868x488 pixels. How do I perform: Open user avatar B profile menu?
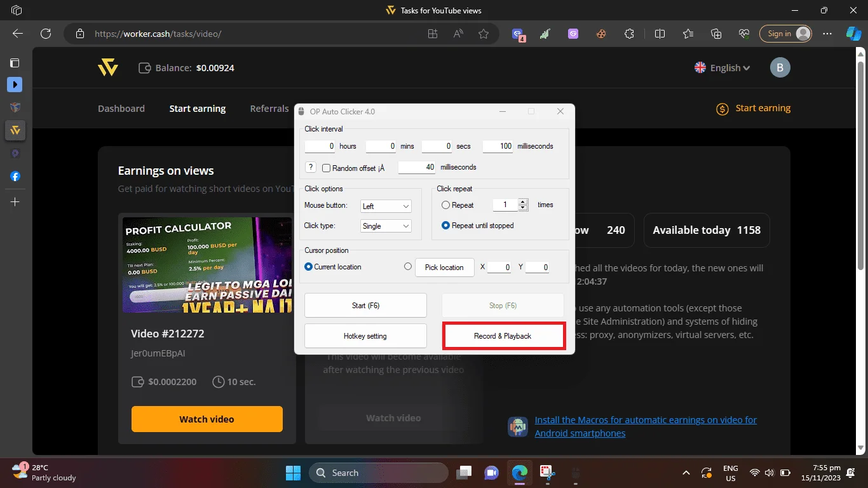780,67
